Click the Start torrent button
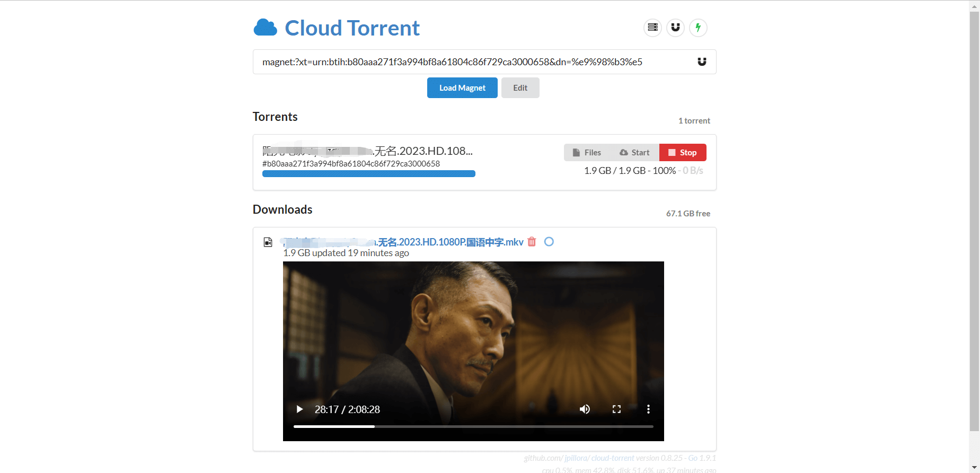 [x=634, y=153]
